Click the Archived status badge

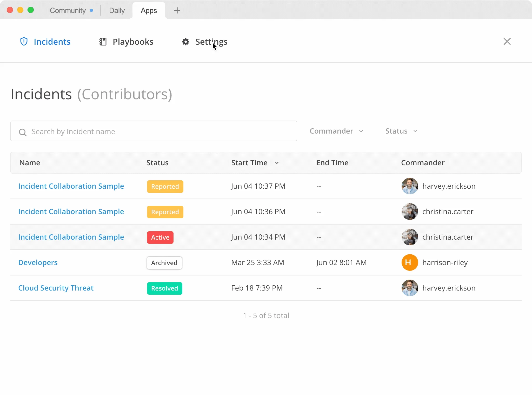coord(164,263)
